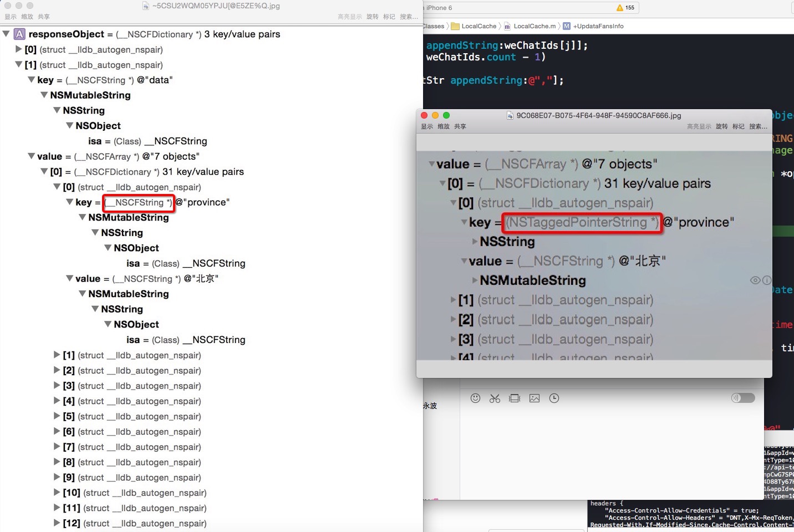Viewport: 794px width, 532px height.
Task: Click the info circle icon beside the eye icon
Action: click(767, 280)
